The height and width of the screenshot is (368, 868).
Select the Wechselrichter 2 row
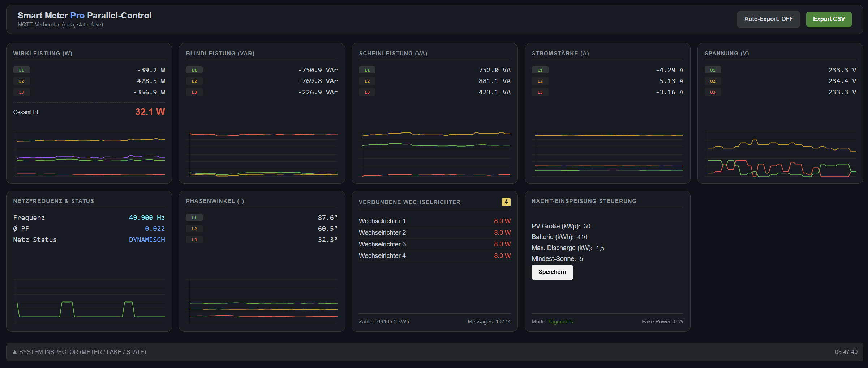pyautogui.click(x=434, y=233)
